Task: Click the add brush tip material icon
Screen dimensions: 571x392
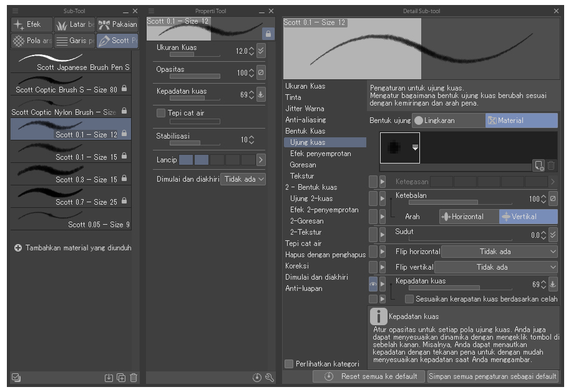Action: [x=539, y=165]
